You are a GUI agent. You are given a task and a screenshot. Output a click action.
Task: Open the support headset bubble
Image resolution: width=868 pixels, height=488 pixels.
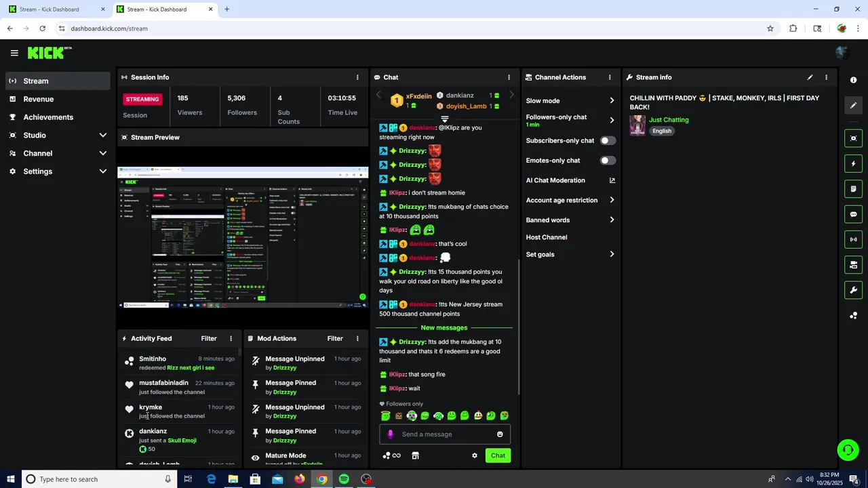click(847, 449)
